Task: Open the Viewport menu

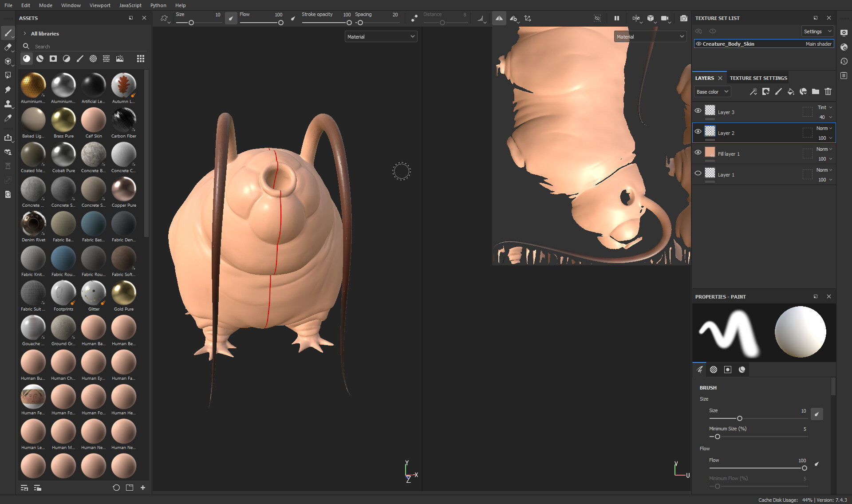Action: pos(100,5)
